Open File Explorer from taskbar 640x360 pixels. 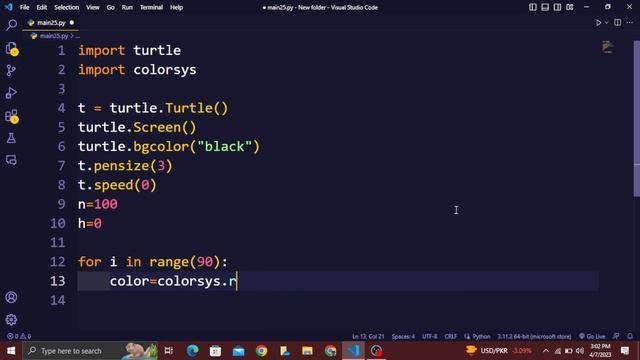pos(307,351)
